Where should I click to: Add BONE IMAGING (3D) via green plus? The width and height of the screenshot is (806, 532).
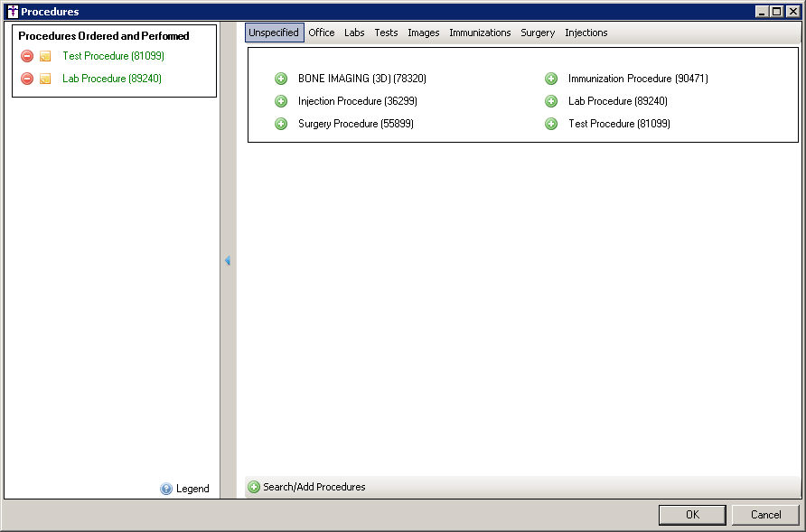pyautogui.click(x=281, y=79)
